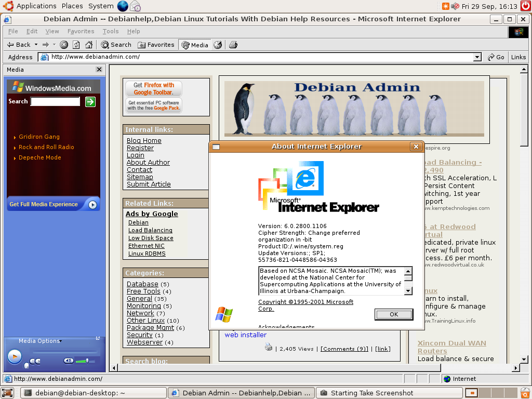The width and height of the screenshot is (532, 399).
Task: Open the Webserver category link
Action: 144,342
